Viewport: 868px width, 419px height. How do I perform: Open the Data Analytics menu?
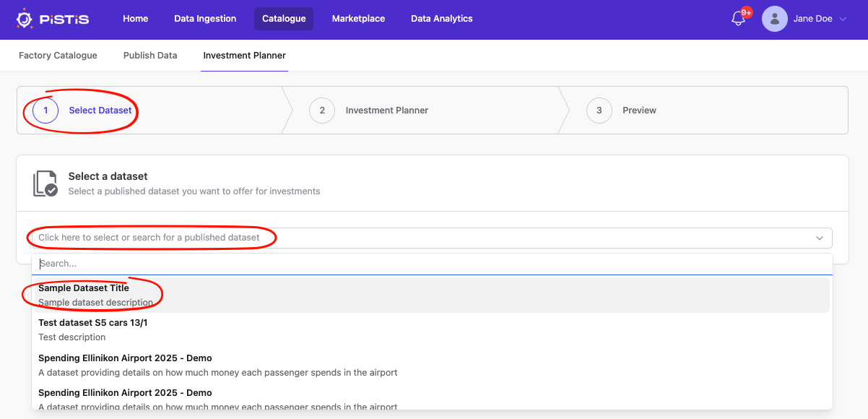tap(442, 19)
